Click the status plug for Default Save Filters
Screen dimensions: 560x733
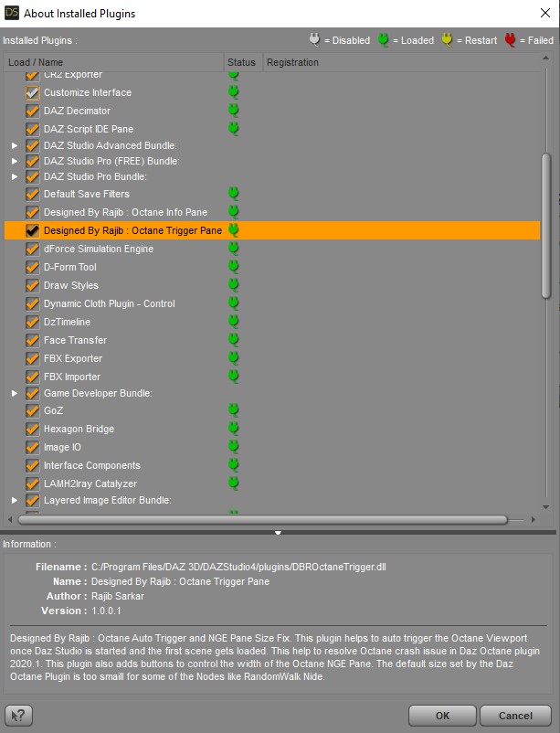233,194
